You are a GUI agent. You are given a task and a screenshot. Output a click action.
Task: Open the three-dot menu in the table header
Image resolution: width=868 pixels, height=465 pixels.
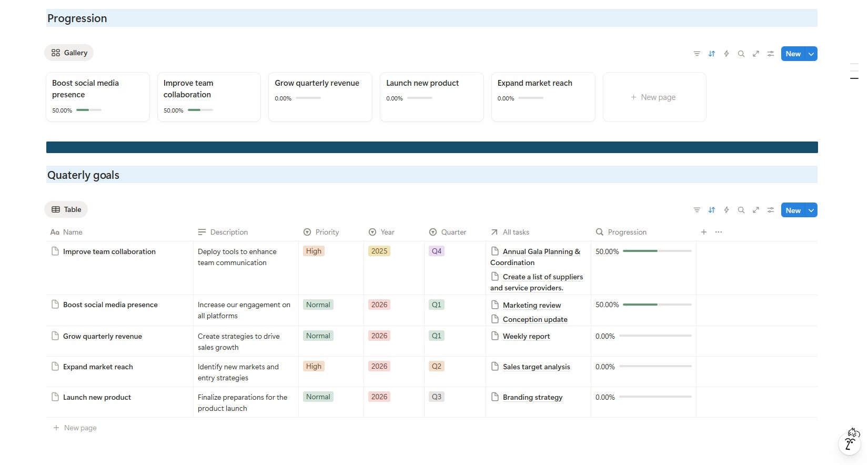[x=719, y=232]
